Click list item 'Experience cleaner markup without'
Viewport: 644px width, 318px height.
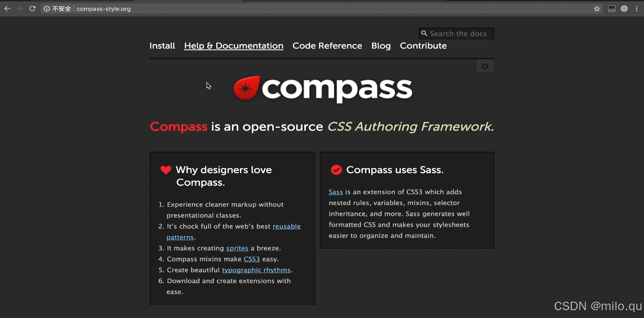225,204
